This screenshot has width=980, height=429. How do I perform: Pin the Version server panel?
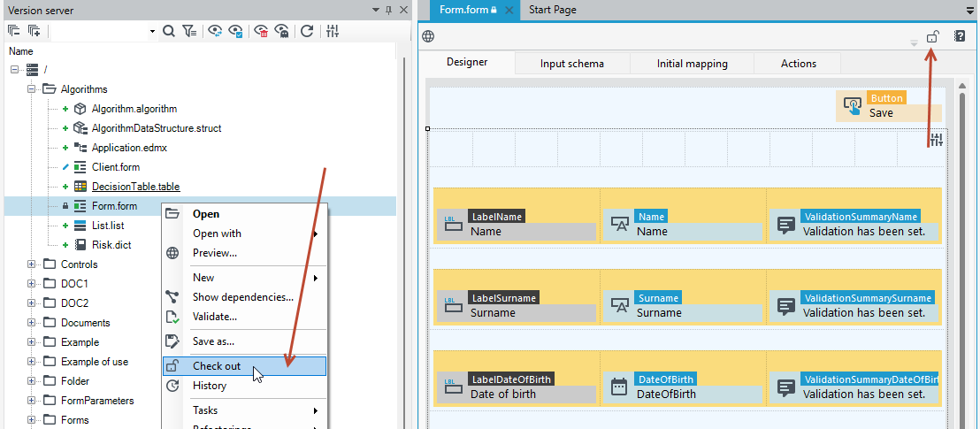[389, 10]
